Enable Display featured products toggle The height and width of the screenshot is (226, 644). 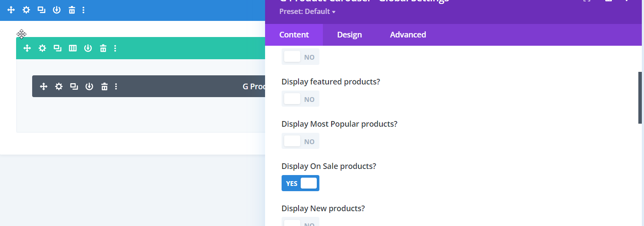(300, 99)
